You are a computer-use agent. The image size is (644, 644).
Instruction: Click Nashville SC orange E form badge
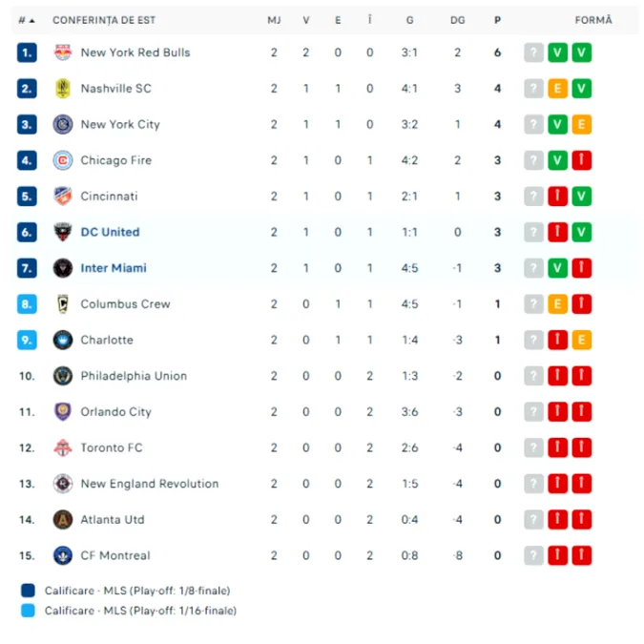coord(558,89)
